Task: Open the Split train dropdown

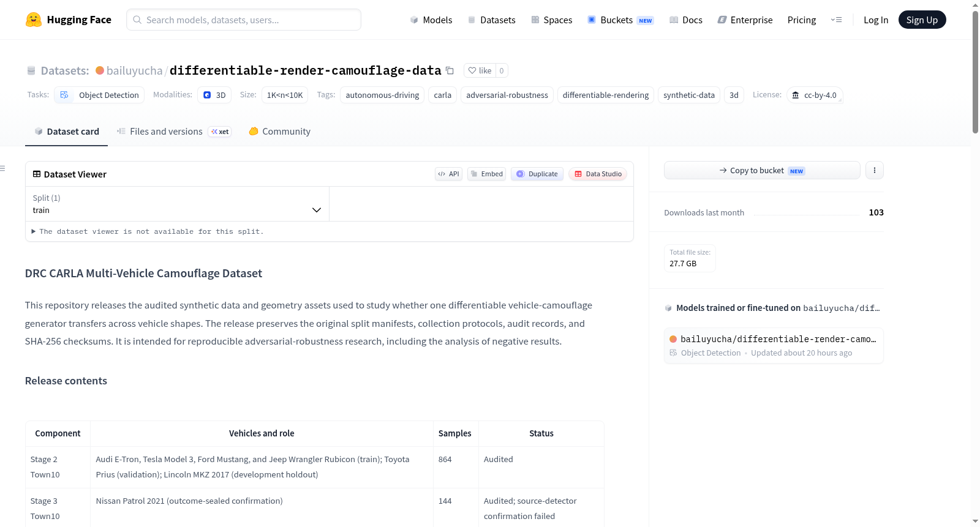Action: click(x=177, y=204)
